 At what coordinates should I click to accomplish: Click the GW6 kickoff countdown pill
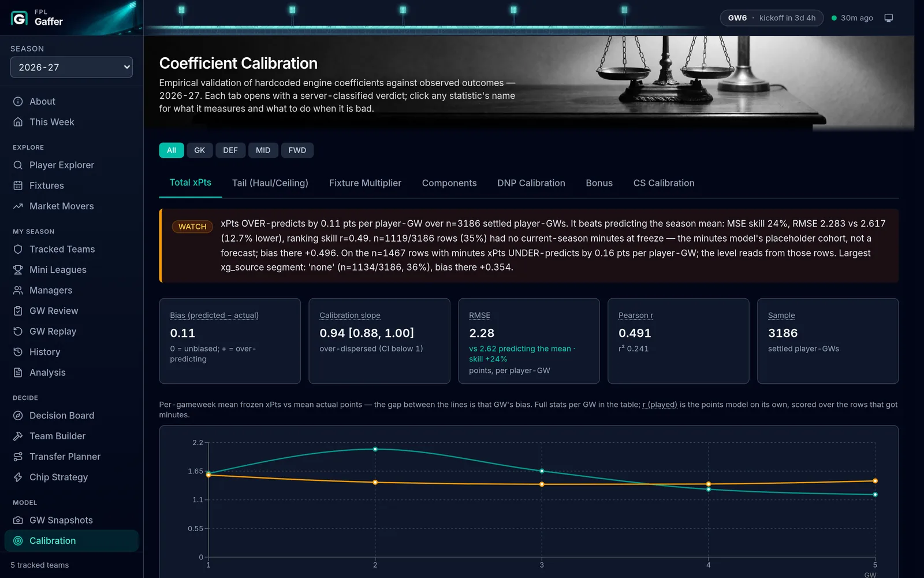tap(772, 18)
